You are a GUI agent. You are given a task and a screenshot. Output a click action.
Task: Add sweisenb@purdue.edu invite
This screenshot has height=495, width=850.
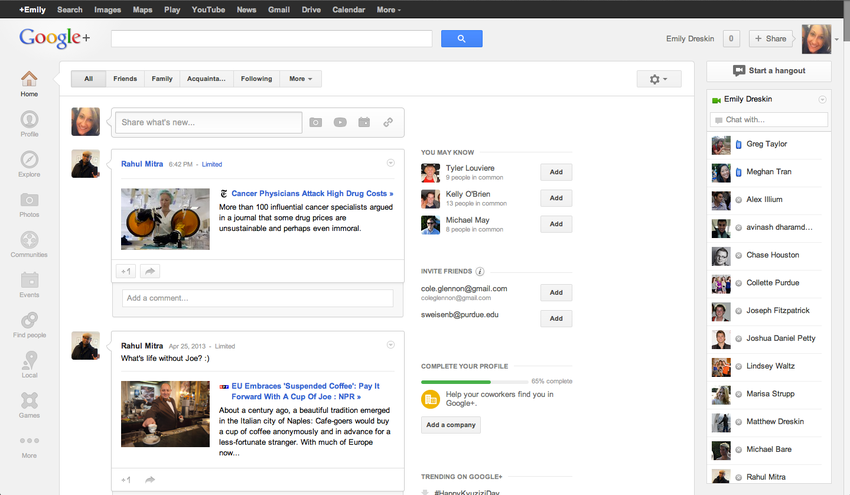point(556,318)
